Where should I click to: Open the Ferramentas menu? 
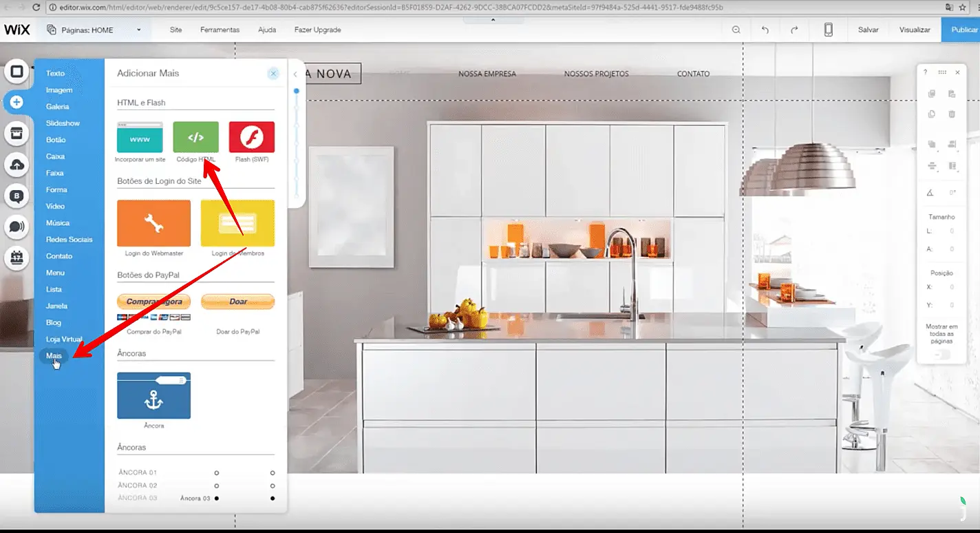pos(220,30)
